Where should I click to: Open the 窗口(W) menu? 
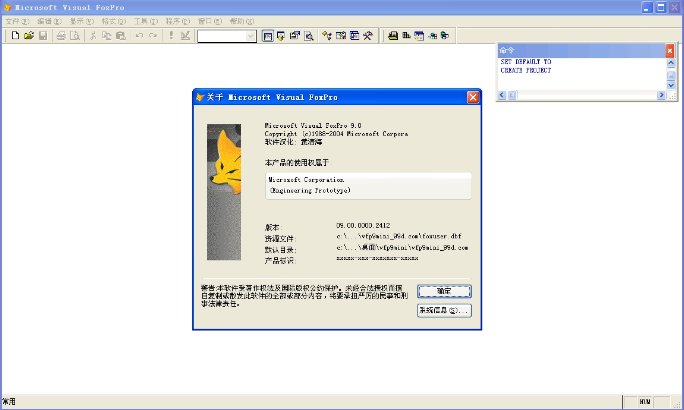tap(210, 21)
